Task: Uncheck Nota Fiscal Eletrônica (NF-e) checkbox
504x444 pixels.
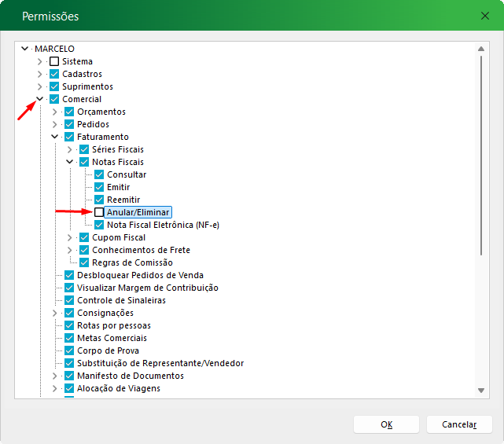Action: point(99,225)
